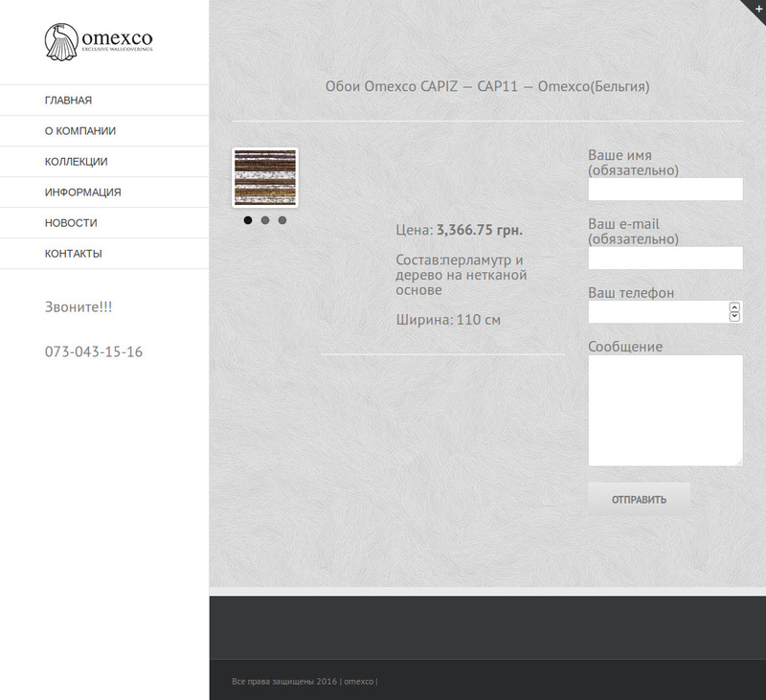This screenshot has width=766, height=700.
Task: Decrease phone number with down arrow
Action: [734, 317]
